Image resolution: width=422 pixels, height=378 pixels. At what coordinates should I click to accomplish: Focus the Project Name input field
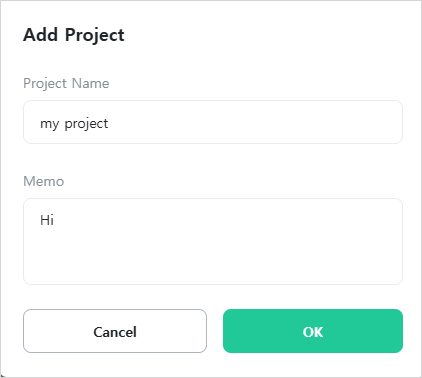tap(213, 122)
